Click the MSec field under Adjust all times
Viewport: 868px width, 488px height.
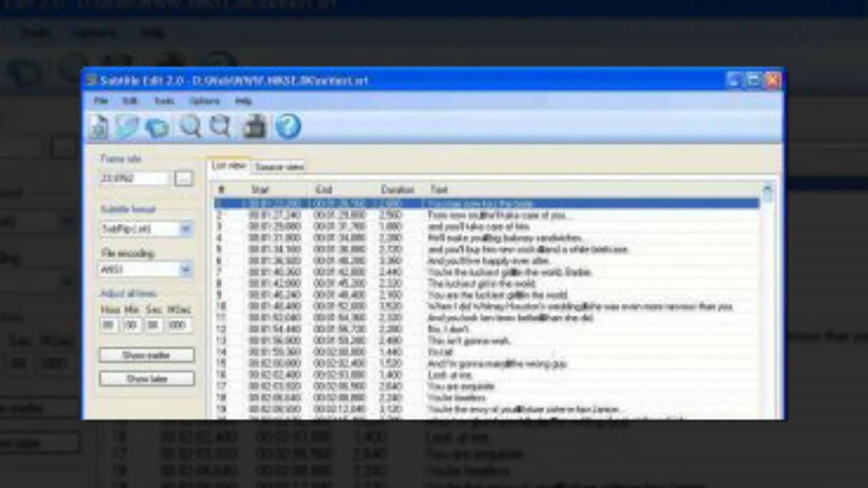(x=179, y=325)
